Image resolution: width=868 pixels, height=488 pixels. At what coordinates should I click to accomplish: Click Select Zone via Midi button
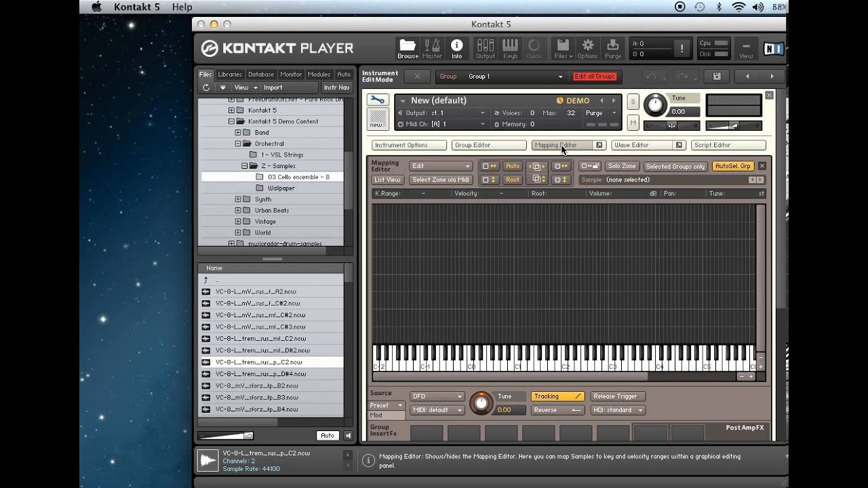[441, 180]
